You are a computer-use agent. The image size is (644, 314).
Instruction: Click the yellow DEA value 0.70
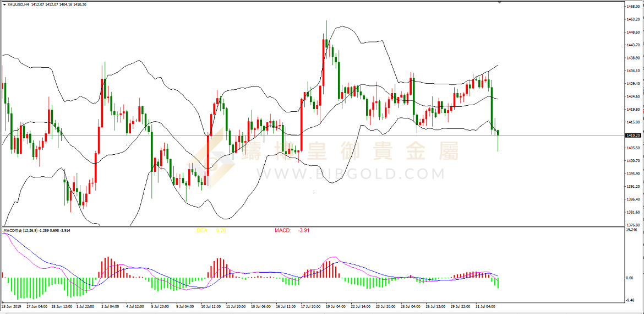tap(221, 231)
